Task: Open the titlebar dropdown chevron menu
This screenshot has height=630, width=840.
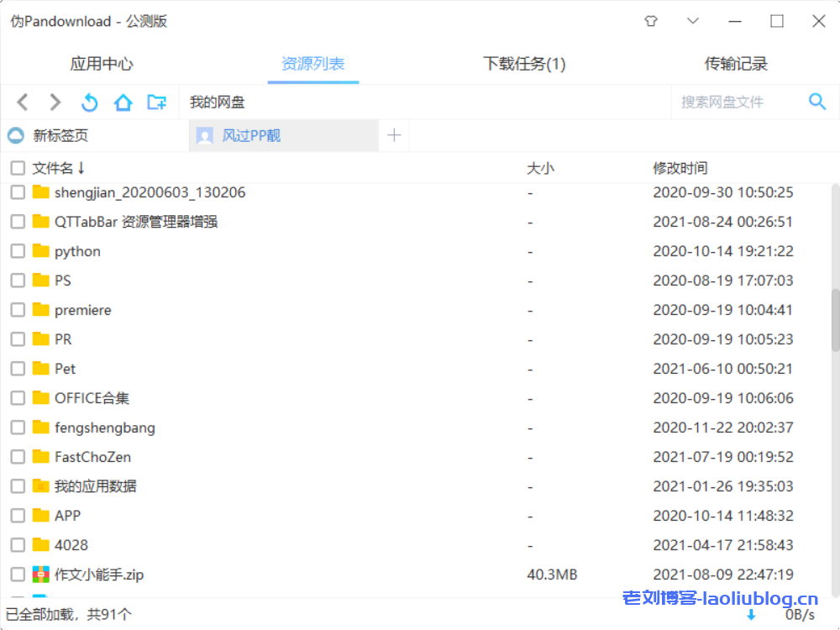Action: coord(692,21)
